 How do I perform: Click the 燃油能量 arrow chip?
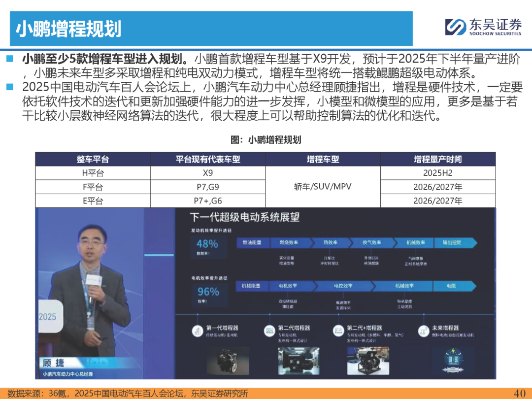coord(253,242)
